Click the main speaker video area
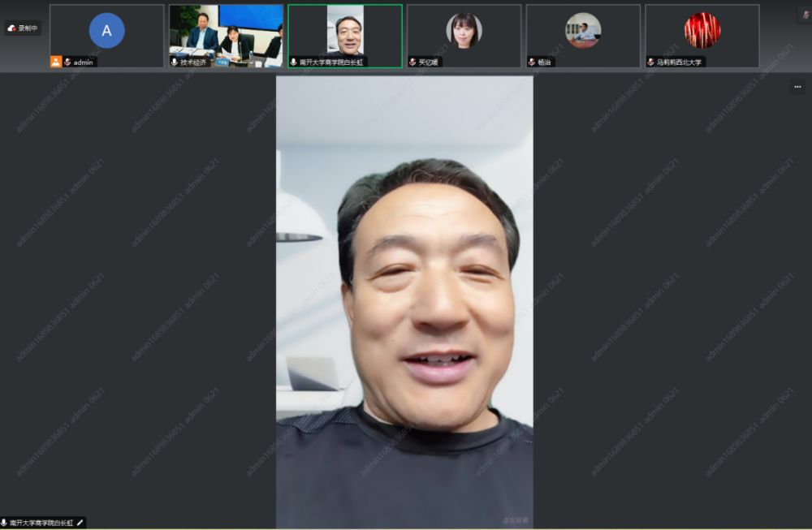812x530 pixels. point(404,302)
